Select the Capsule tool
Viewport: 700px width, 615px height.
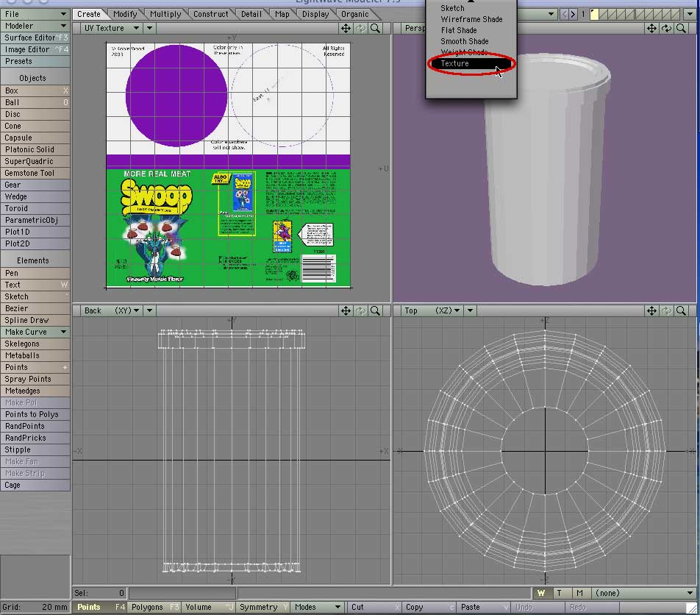coord(35,138)
